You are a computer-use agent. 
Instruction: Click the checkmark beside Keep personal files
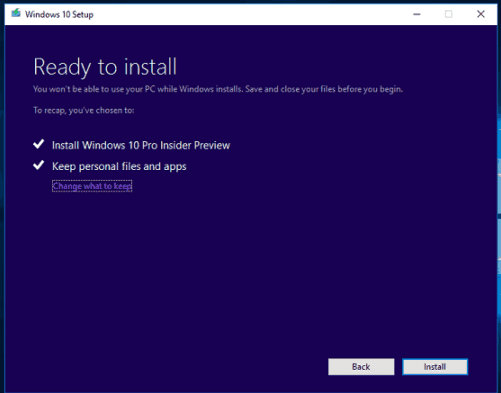click(39, 165)
